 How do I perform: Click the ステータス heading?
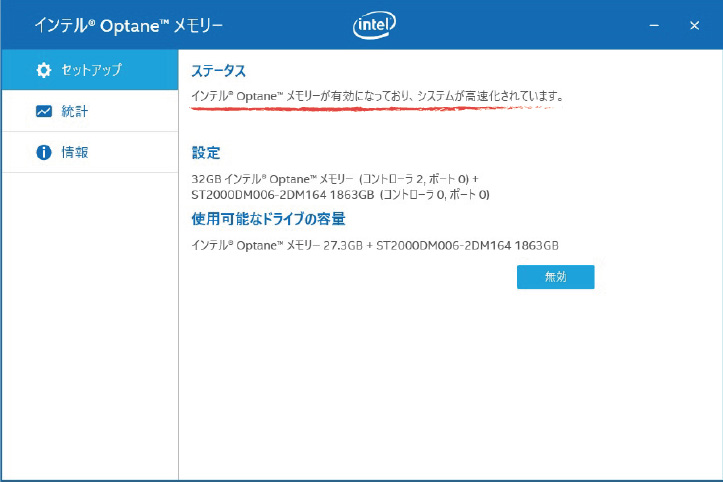(219, 71)
